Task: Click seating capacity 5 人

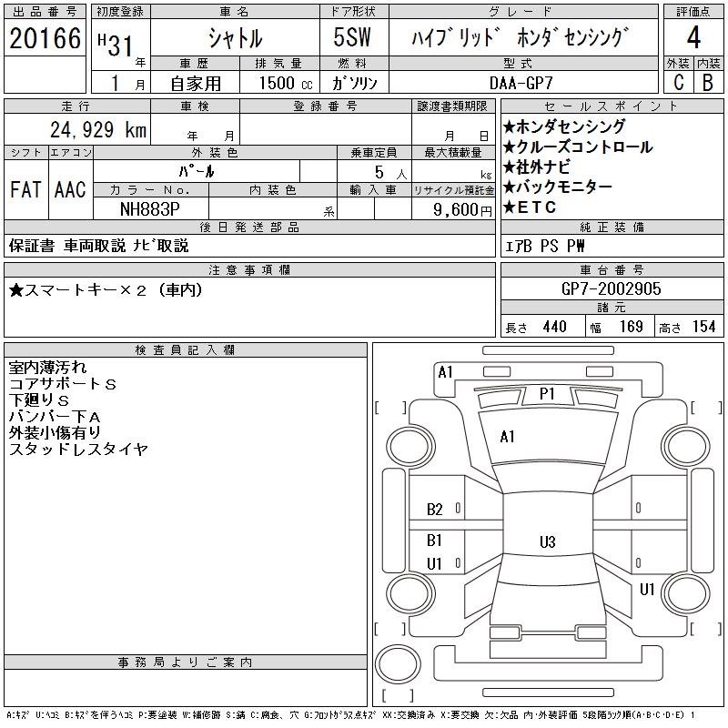Action: pyautogui.click(x=390, y=172)
